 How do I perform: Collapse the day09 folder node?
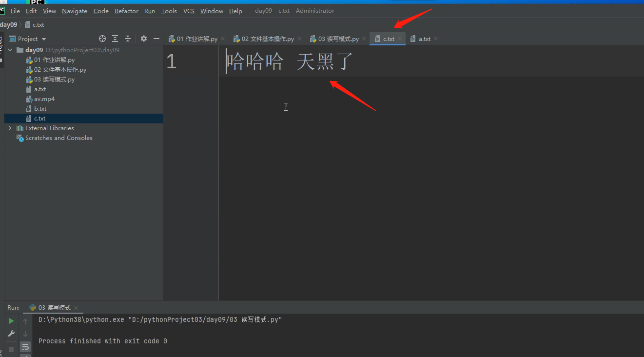pos(10,50)
